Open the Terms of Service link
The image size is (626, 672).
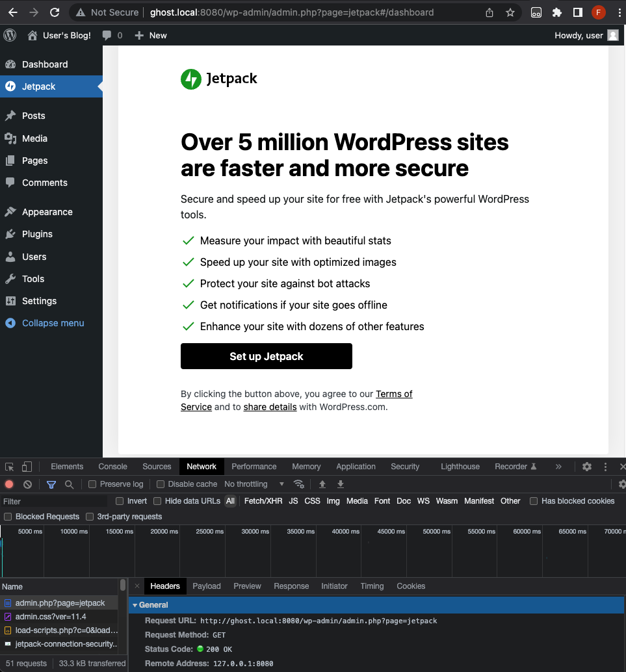pyautogui.click(x=394, y=394)
